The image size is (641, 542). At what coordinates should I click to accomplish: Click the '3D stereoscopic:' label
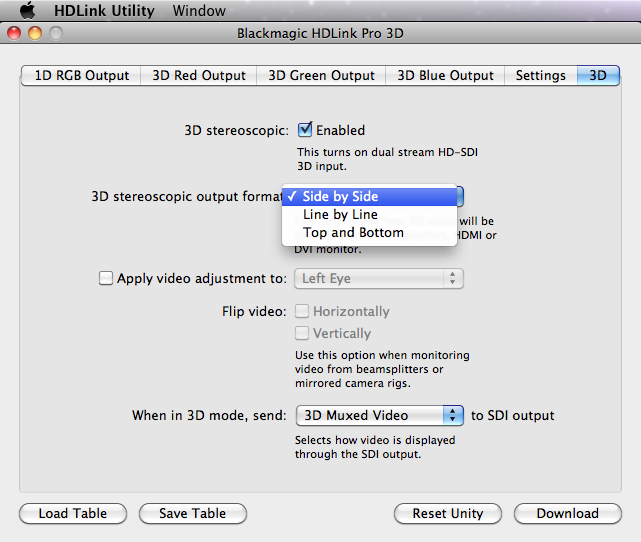pos(236,131)
